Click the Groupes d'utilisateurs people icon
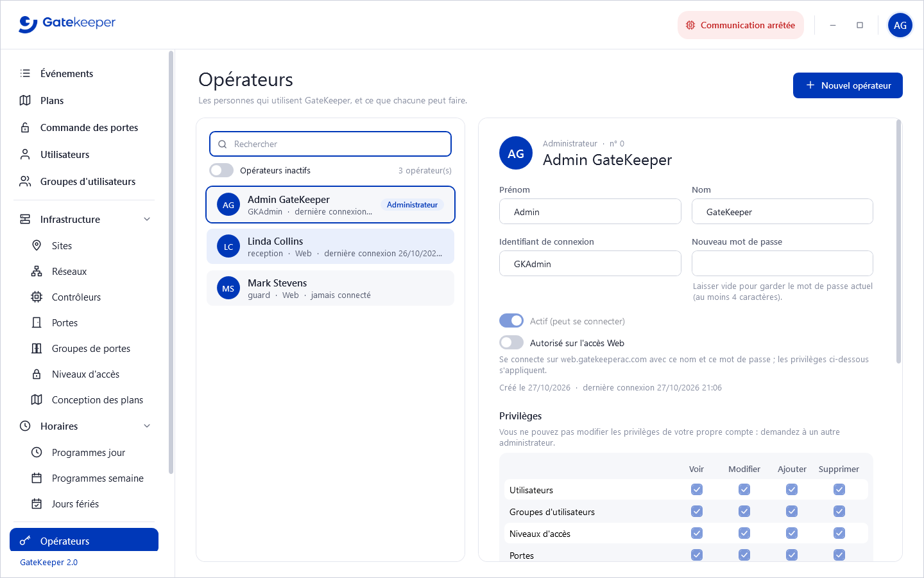Viewport: 924px width, 578px height. coord(25,181)
